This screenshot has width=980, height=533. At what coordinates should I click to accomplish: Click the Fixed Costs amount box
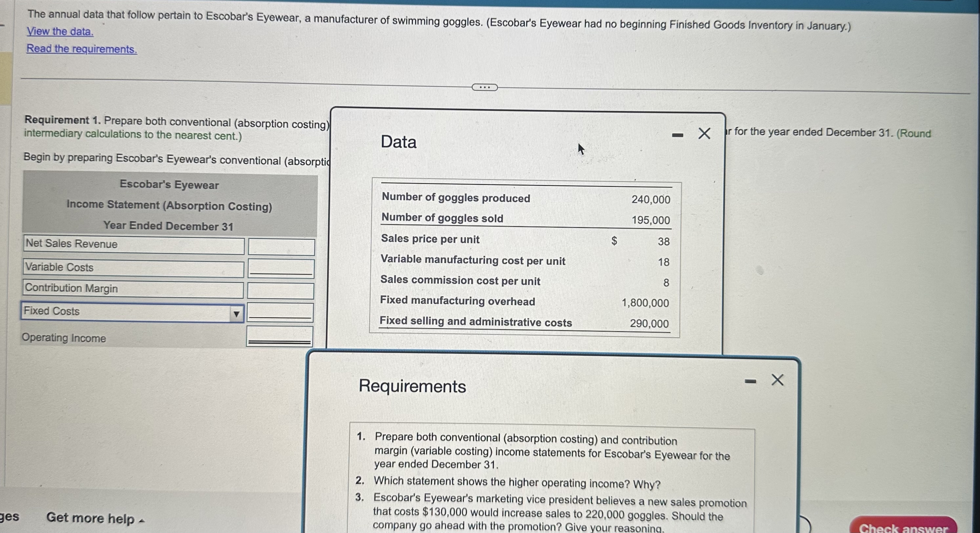click(281, 312)
